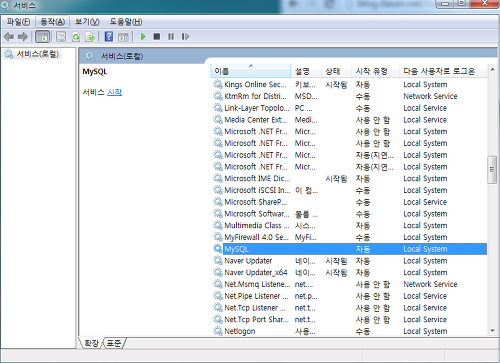Select the Net.Msmq Listene... service row

(349, 284)
